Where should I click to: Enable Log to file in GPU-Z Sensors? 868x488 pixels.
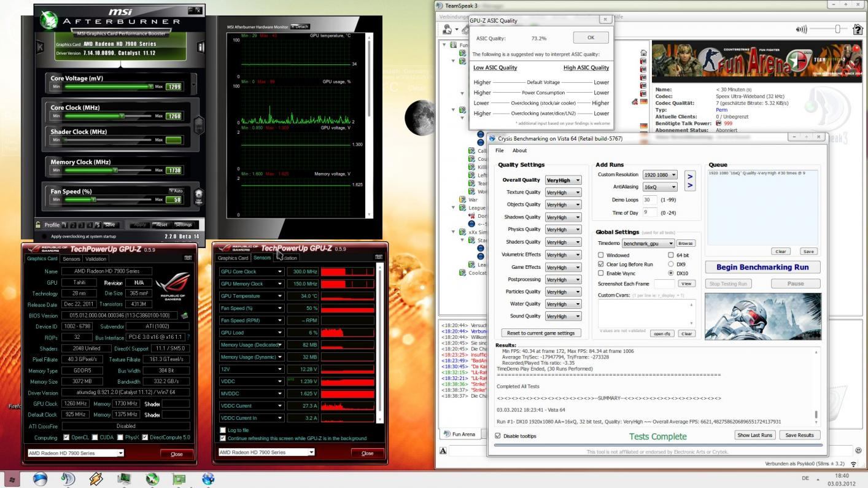pos(223,430)
